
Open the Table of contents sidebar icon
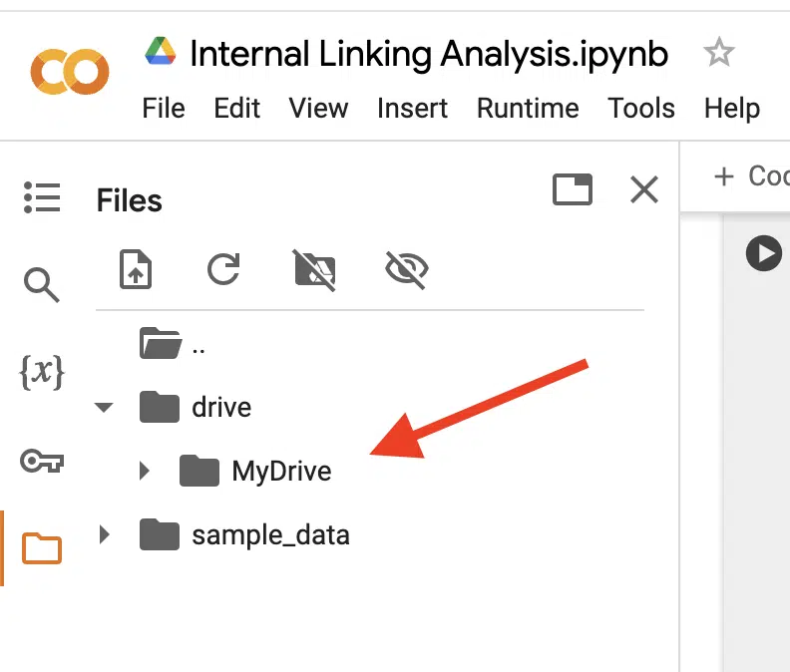coord(42,197)
